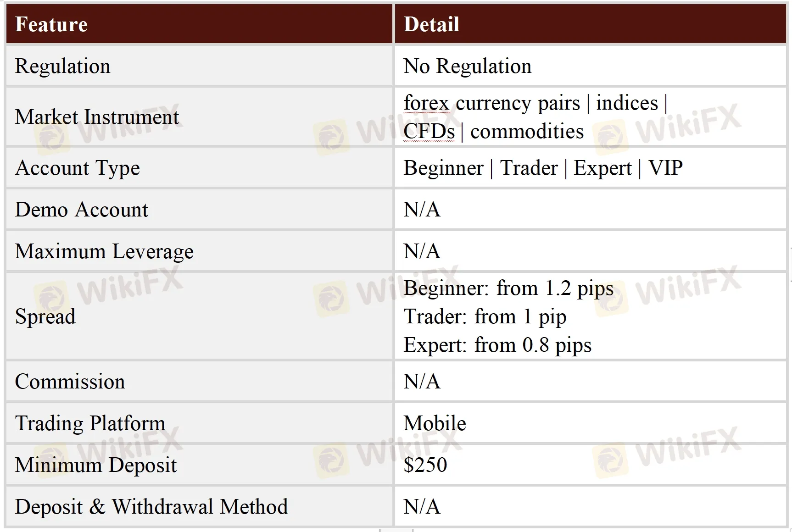
Task: Click VIP in the Account Type details
Action: click(665, 168)
